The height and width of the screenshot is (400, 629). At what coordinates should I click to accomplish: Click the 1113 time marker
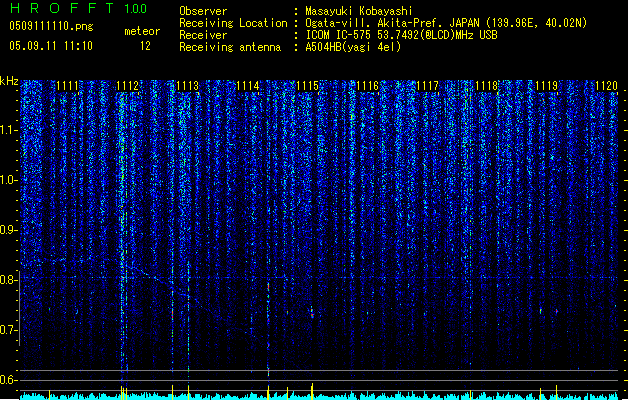coord(187,86)
